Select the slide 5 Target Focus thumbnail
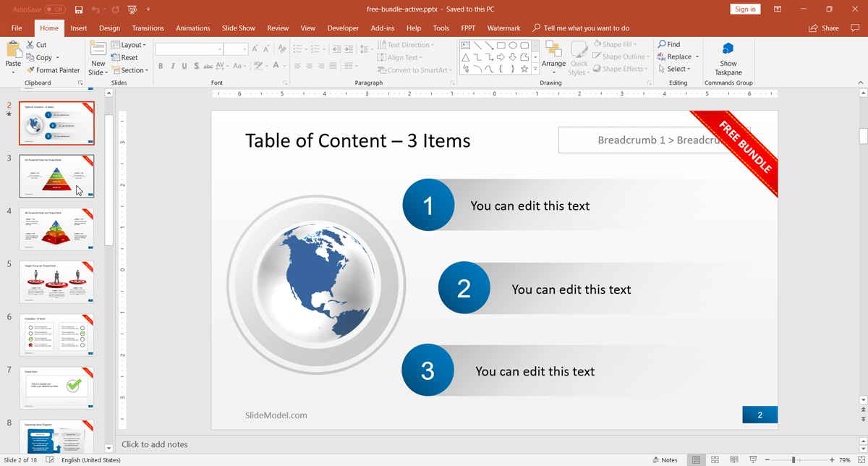 pyautogui.click(x=56, y=282)
